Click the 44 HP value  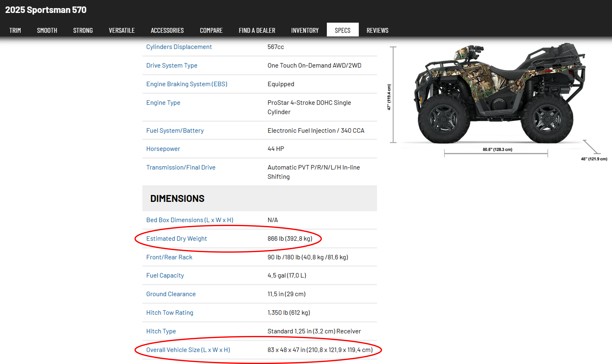[x=276, y=149]
